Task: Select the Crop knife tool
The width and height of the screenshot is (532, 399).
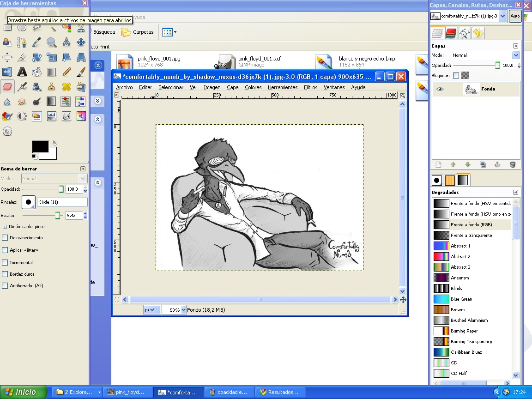Action: pos(22,57)
